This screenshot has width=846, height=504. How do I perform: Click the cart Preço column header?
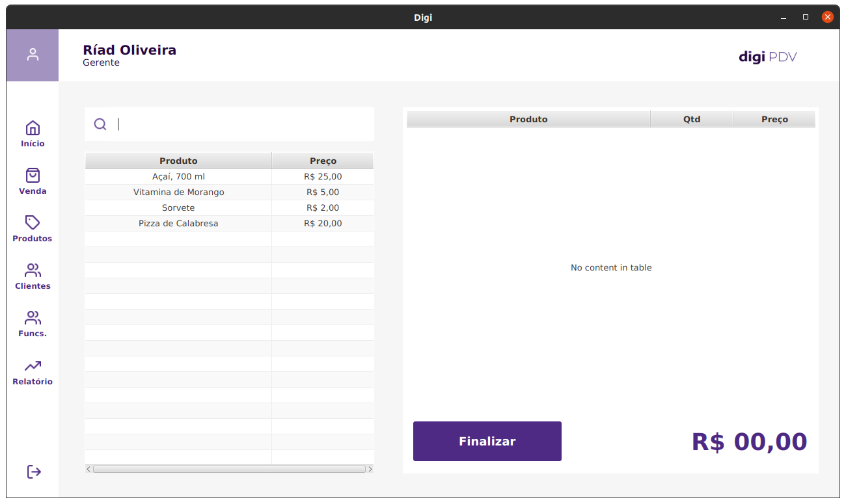774,119
